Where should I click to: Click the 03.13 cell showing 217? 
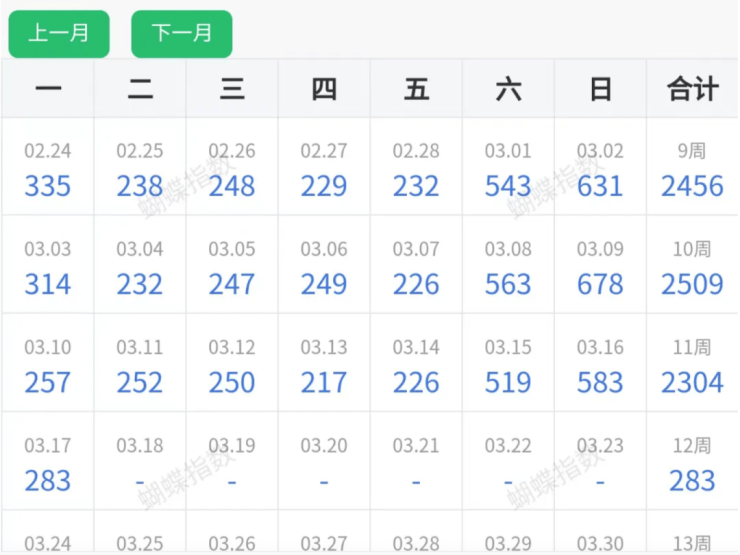[324, 366]
